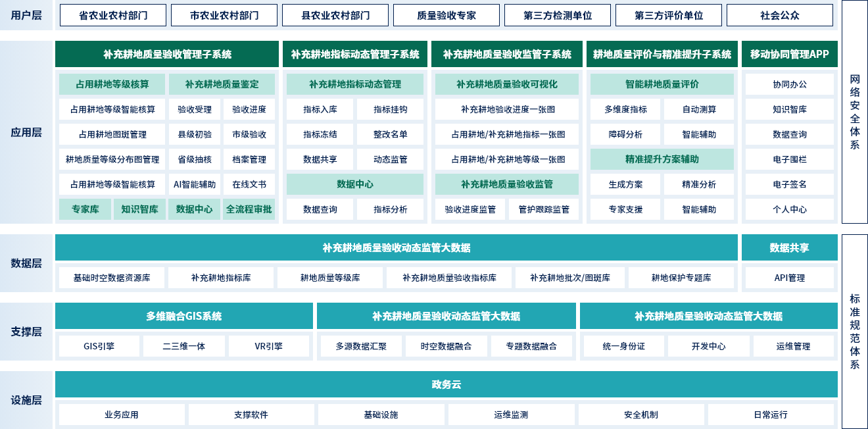Select the 移动协同管理APP header
Viewport: 868px width, 429px height.
(x=789, y=55)
